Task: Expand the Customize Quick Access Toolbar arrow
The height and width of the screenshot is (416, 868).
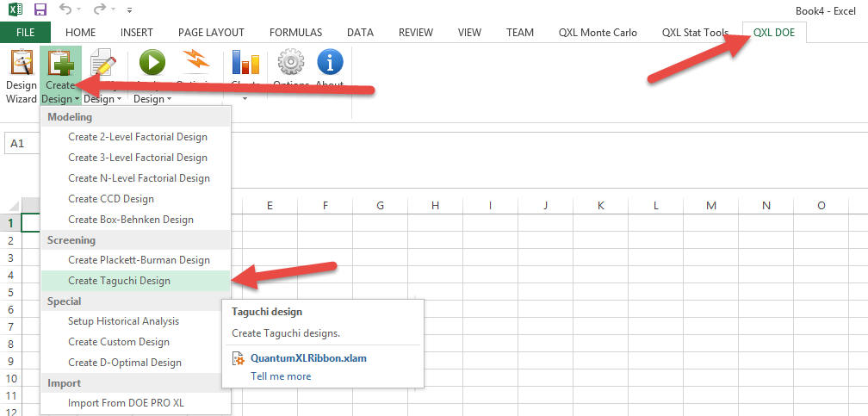Action: pos(129,11)
